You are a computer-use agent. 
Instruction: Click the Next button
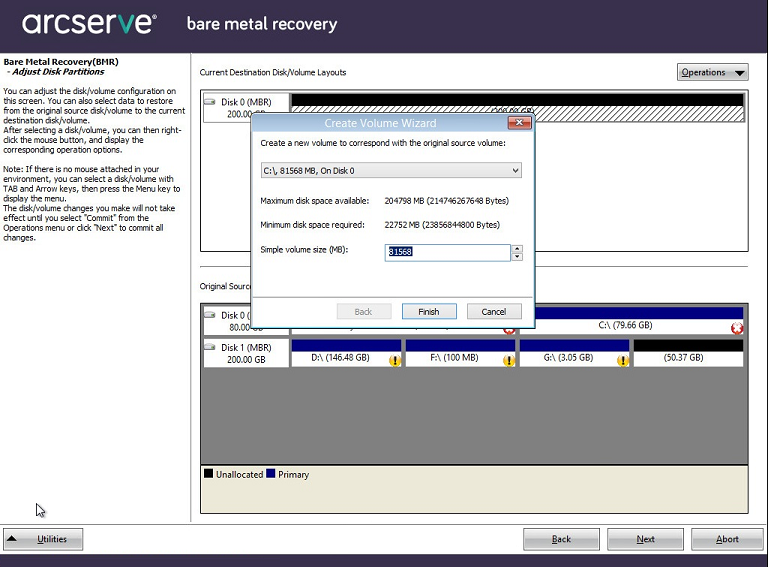tap(645, 539)
